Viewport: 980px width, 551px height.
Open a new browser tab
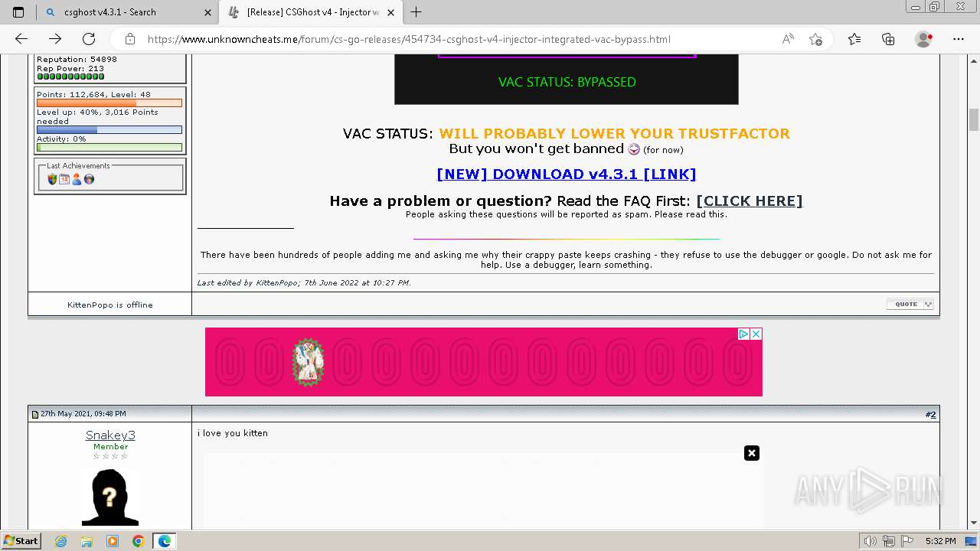[416, 12]
